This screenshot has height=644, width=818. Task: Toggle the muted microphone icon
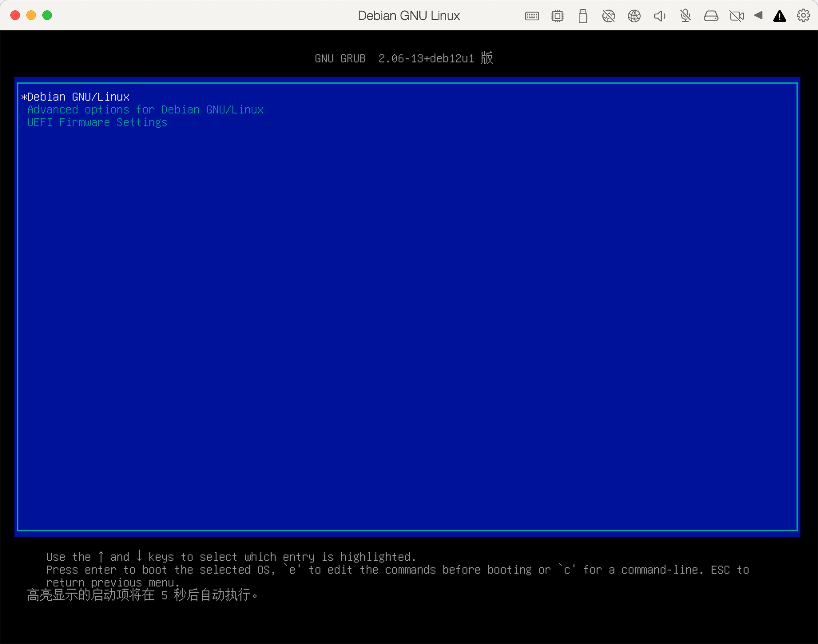[x=685, y=16]
